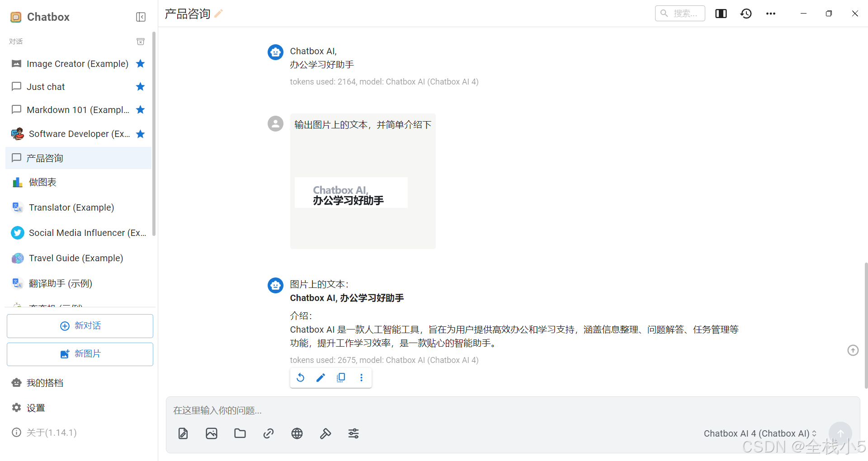
Task: Toggle the web browsing globe icon
Action: 297,433
